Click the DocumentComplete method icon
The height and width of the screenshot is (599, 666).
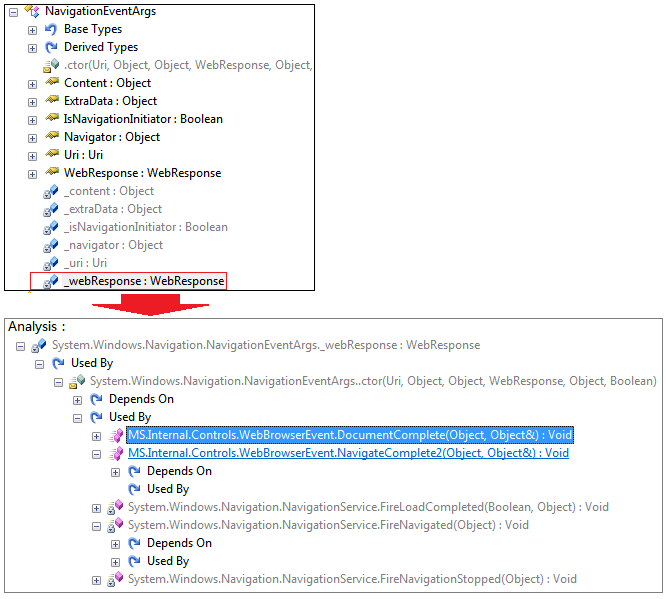[x=115, y=435]
